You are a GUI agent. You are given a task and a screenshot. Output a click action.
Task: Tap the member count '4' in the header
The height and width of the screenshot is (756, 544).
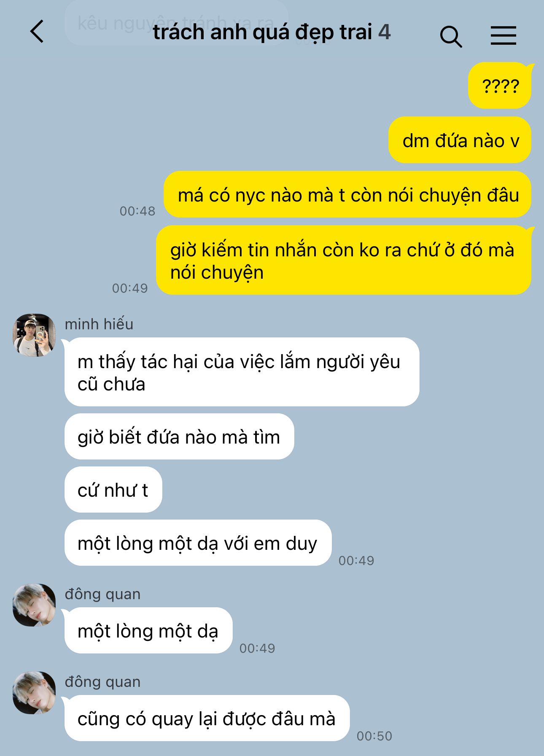pyautogui.click(x=384, y=32)
